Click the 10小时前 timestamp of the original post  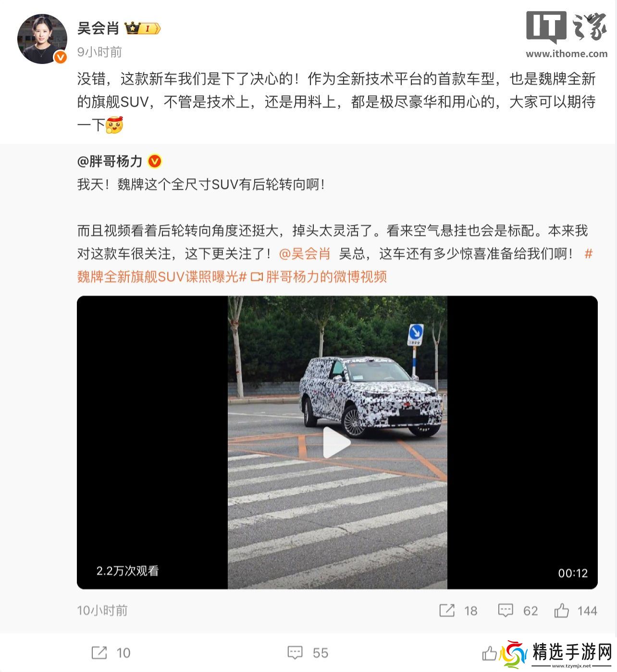coord(102,610)
